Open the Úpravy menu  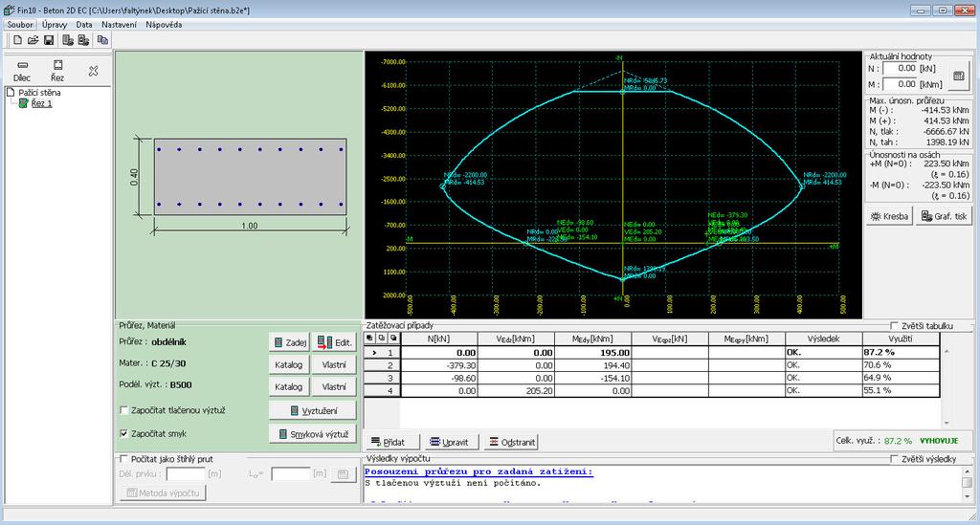click(55, 25)
